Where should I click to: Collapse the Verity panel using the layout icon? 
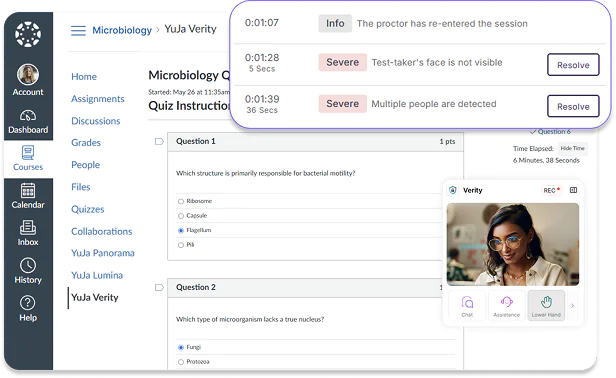(x=574, y=190)
